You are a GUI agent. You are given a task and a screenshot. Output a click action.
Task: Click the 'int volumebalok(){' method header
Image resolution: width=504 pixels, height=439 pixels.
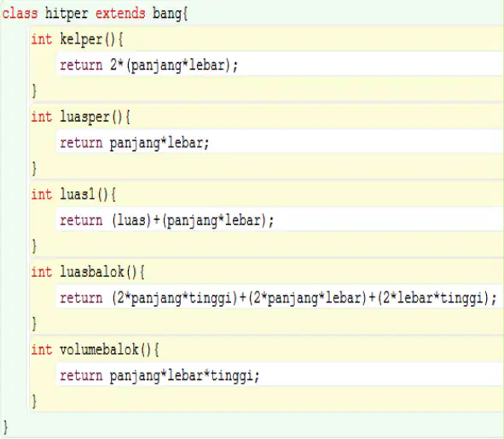click(x=96, y=349)
